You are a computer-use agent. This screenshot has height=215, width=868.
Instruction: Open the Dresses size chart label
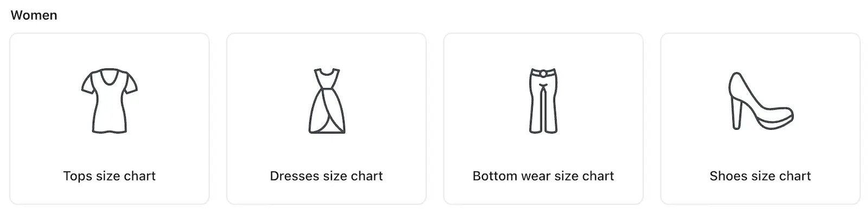click(327, 176)
